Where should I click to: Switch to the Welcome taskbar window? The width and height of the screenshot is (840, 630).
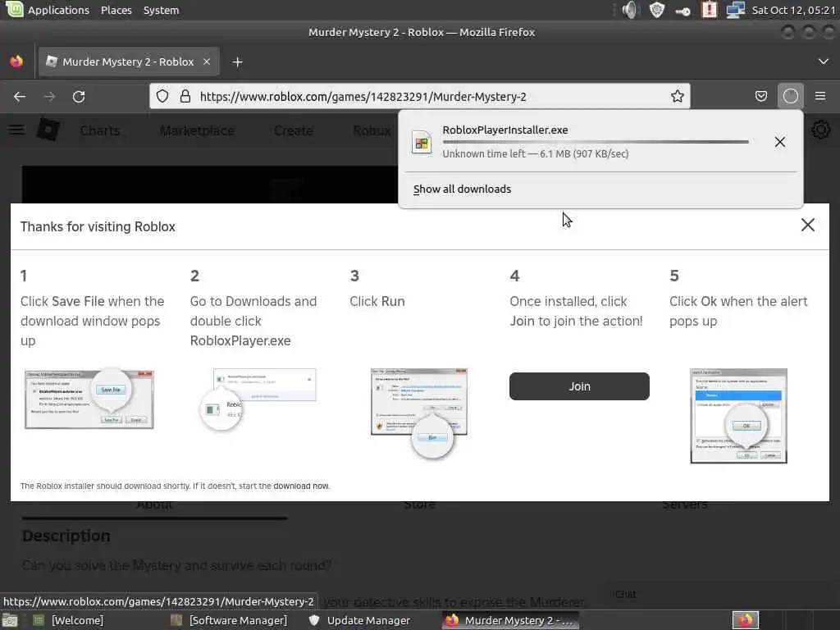69,620
